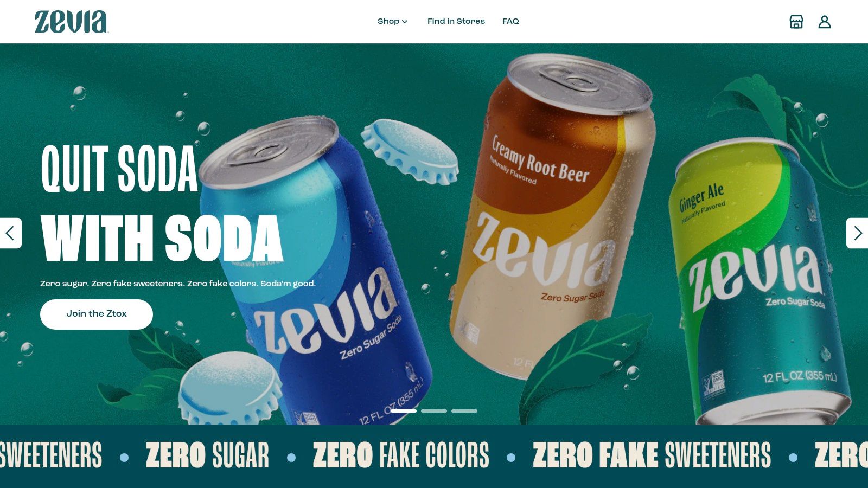
Task: Open the account profile icon
Action: 825,22
